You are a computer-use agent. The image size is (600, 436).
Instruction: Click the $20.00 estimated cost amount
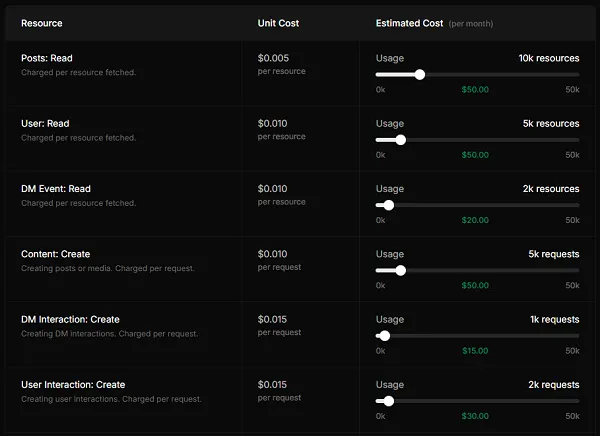pos(475,220)
